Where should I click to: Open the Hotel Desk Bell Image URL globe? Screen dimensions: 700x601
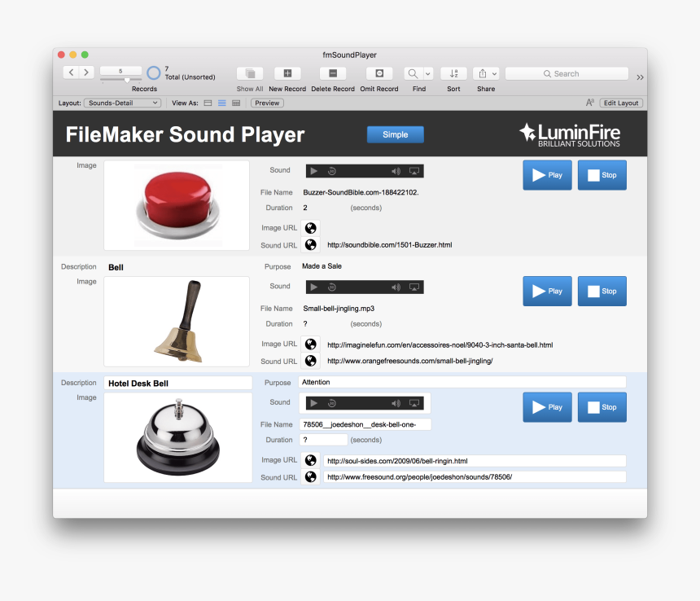(310, 459)
